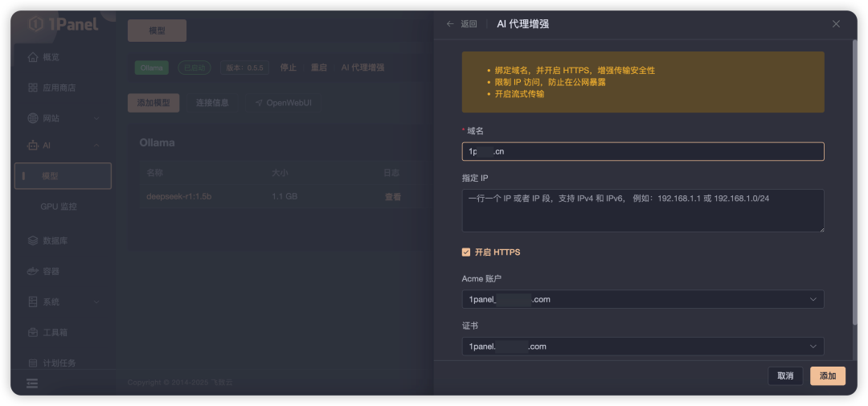Screen dimensions: 868x406
Task: Click the 日志 column header
Action: tap(391, 173)
